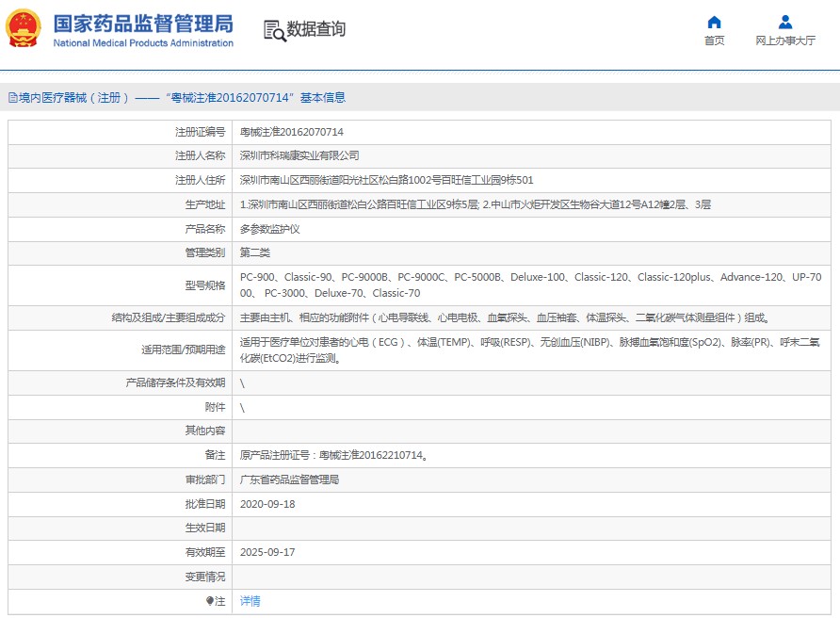Open 网上办事大厅 user icon
Viewport: 840px width, 618px height.
click(785, 22)
